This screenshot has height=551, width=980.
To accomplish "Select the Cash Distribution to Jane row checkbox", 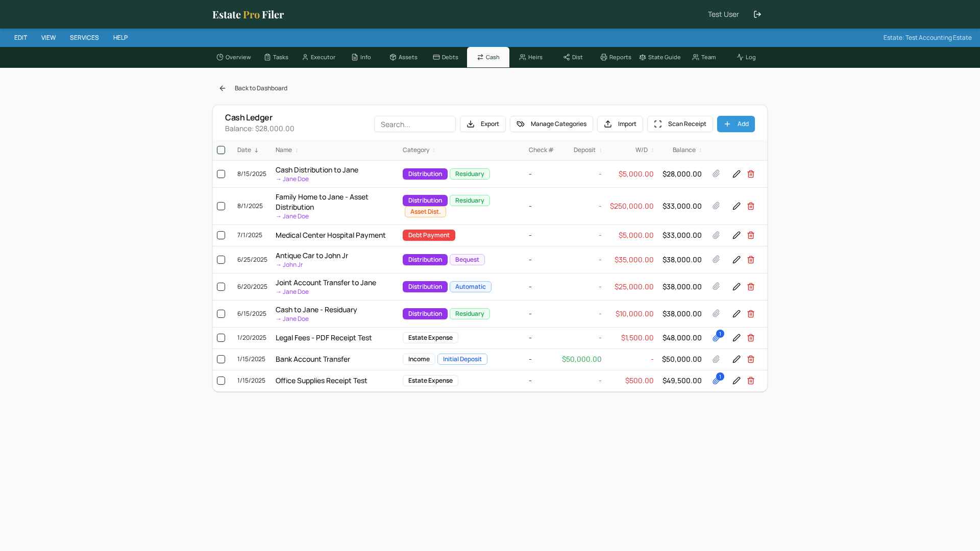I will click(x=221, y=174).
